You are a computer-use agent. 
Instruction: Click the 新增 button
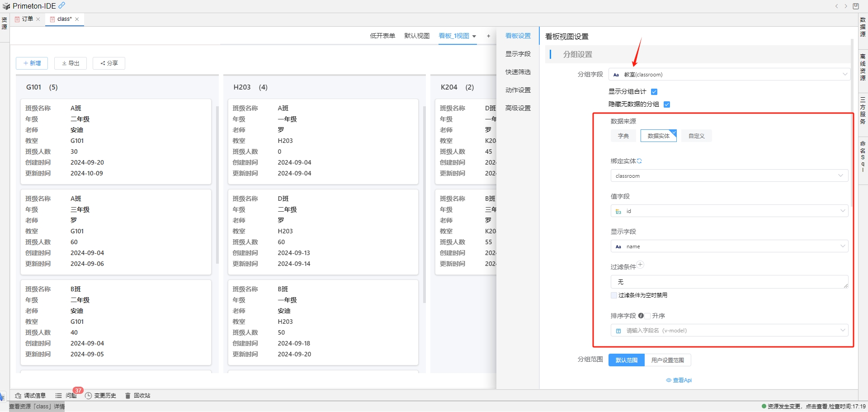click(32, 63)
